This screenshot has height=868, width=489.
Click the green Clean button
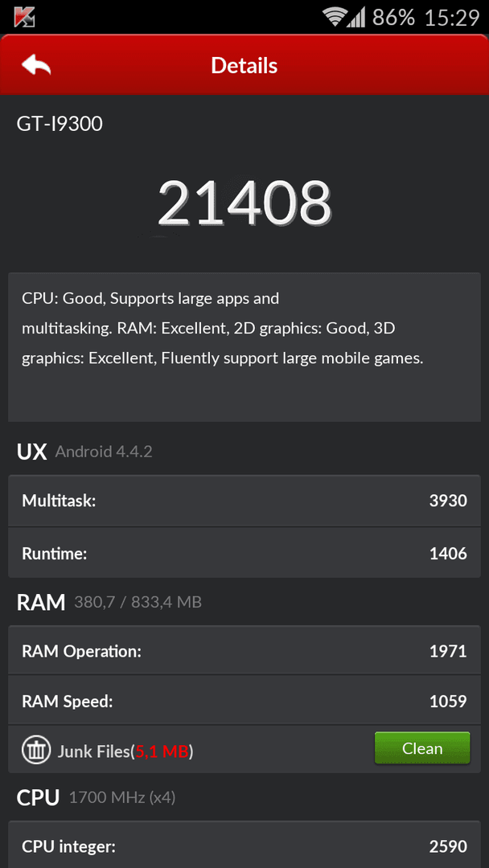pyautogui.click(x=422, y=748)
